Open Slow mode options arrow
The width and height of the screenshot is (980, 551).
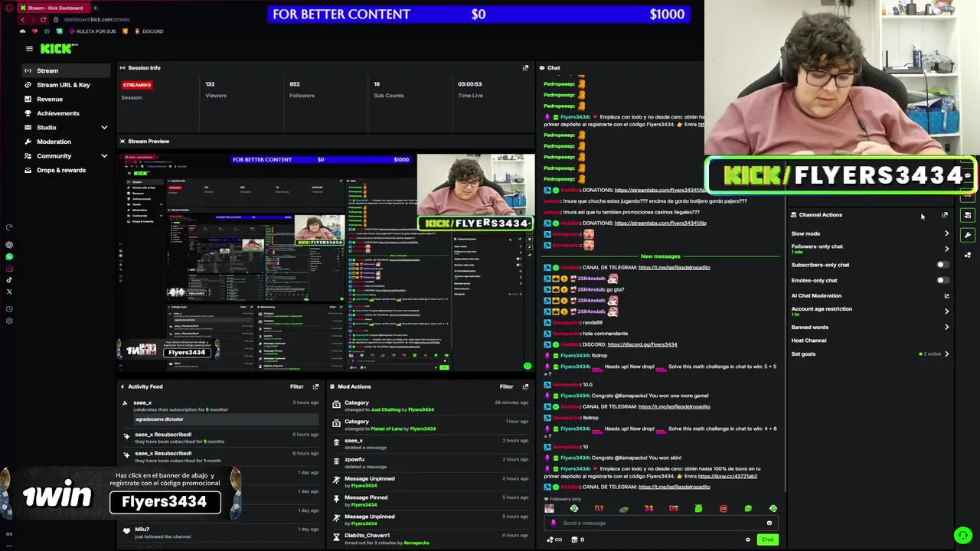click(x=946, y=233)
